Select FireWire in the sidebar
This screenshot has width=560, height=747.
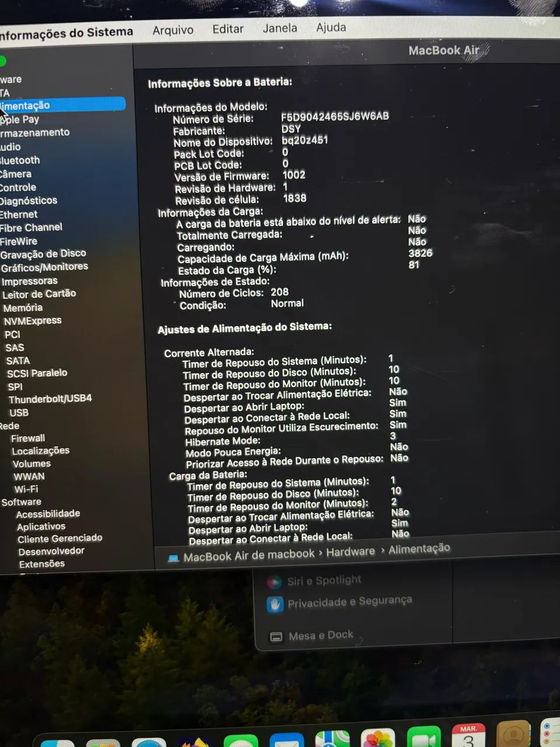(x=19, y=242)
